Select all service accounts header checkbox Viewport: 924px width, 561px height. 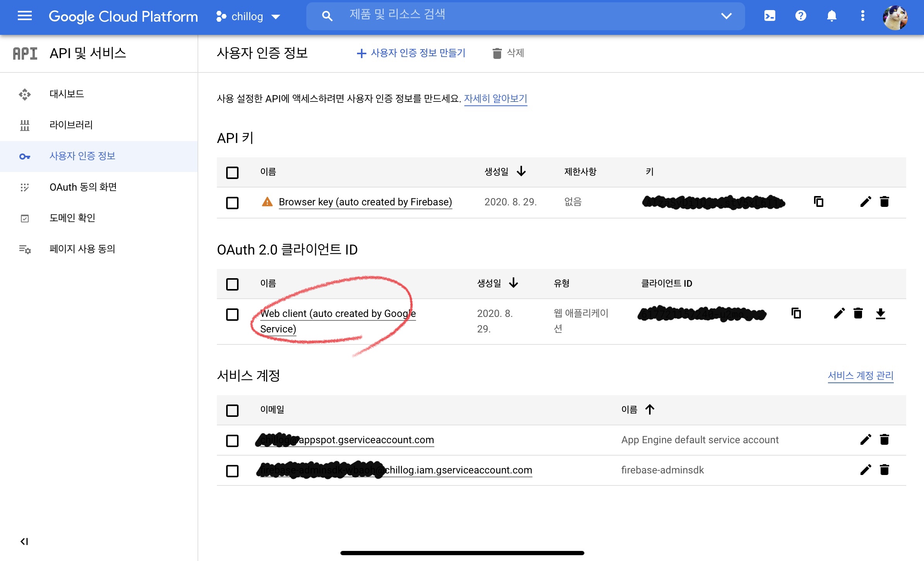[232, 410]
